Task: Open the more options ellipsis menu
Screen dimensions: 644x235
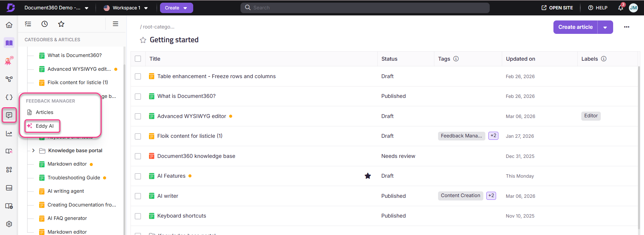Action: pos(627,27)
